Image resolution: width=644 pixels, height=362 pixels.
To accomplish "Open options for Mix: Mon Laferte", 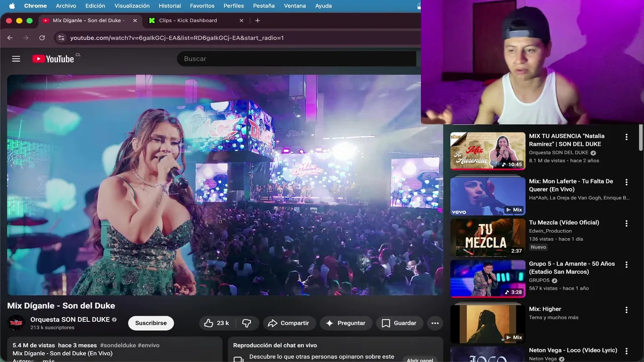I will coord(626,182).
